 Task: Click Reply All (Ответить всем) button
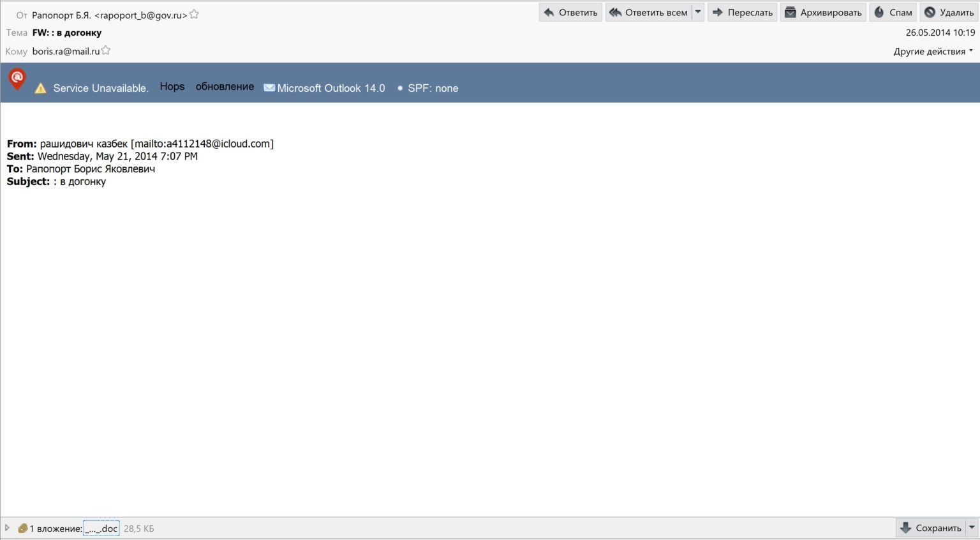pos(649,13)
